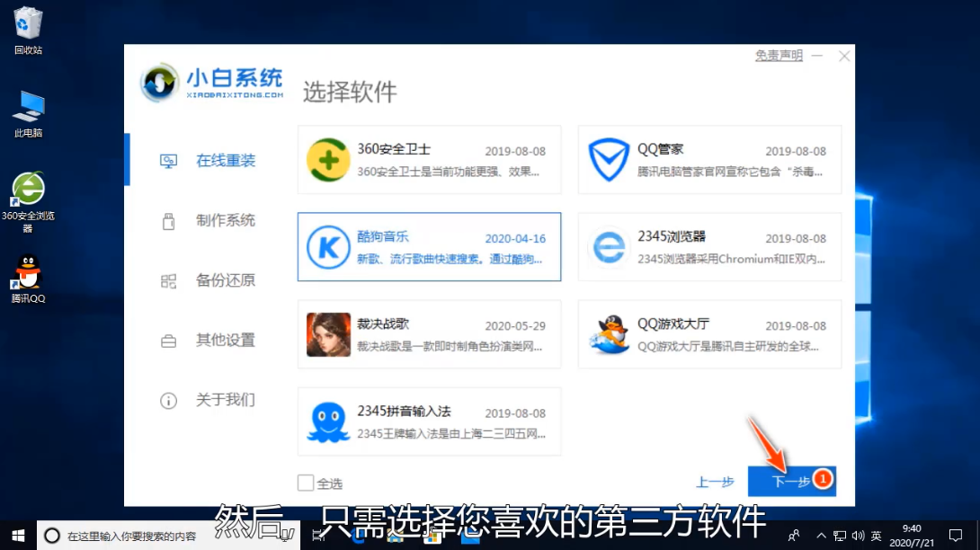980x550 pixels.
Task: Open the Windows Start menu
Action: click(x=18, y=536)
